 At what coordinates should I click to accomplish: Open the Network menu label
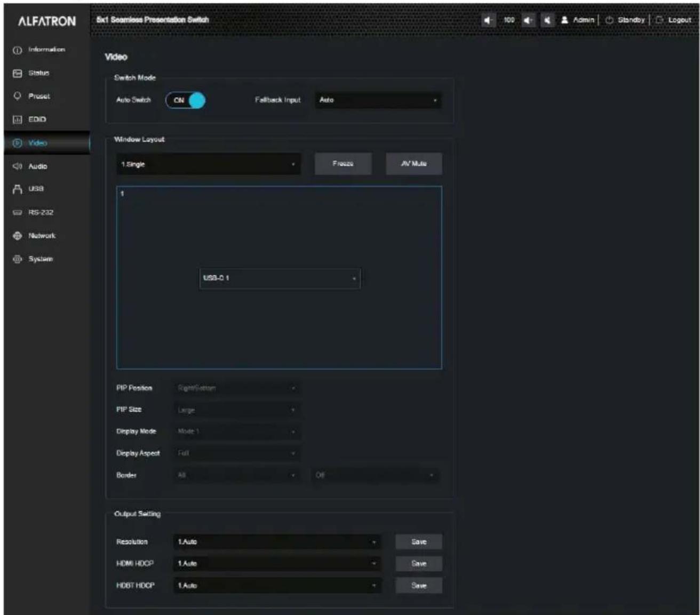(42, 236)
